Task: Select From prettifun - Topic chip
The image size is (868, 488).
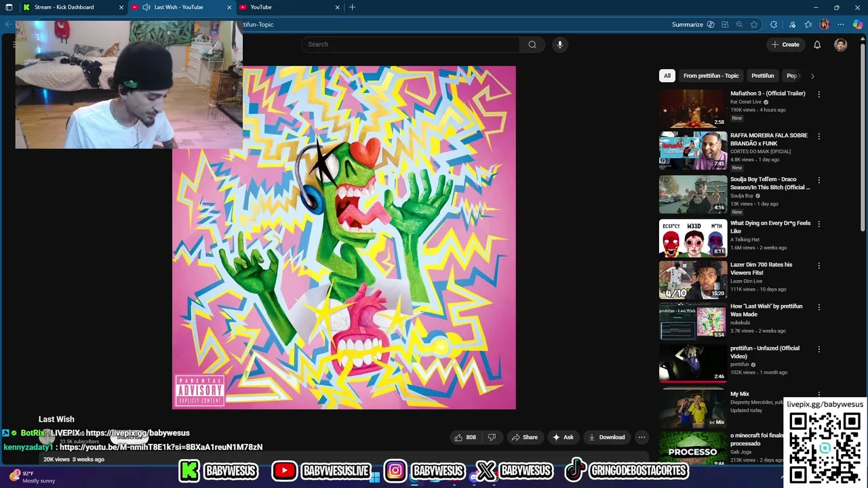Action: [x=711, y=76]
